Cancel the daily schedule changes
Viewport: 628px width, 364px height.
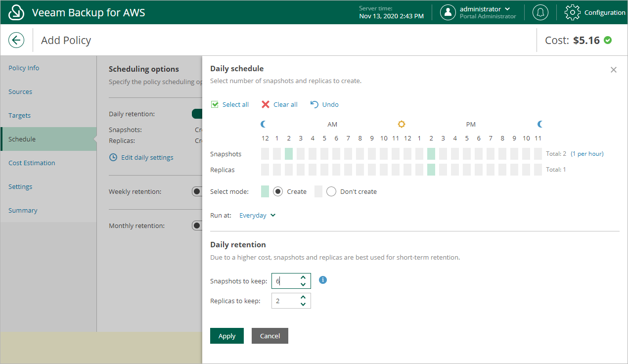click(x=270, y=336)
